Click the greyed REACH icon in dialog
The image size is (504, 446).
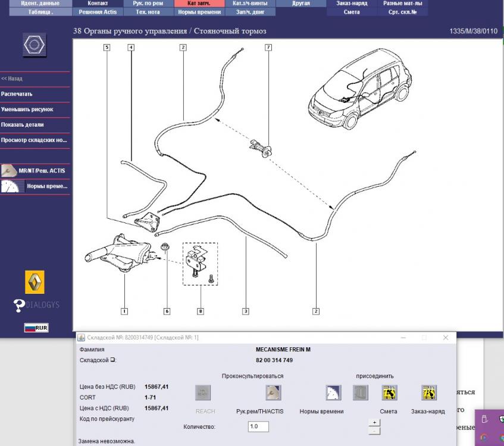pos(203,392)
